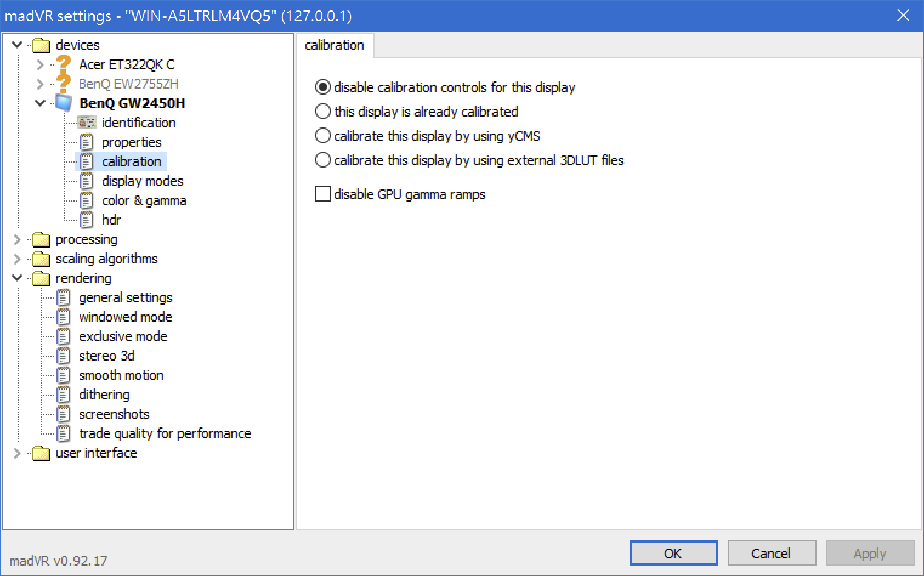Select the Acer ET322QK C device name

click(127, 64)
